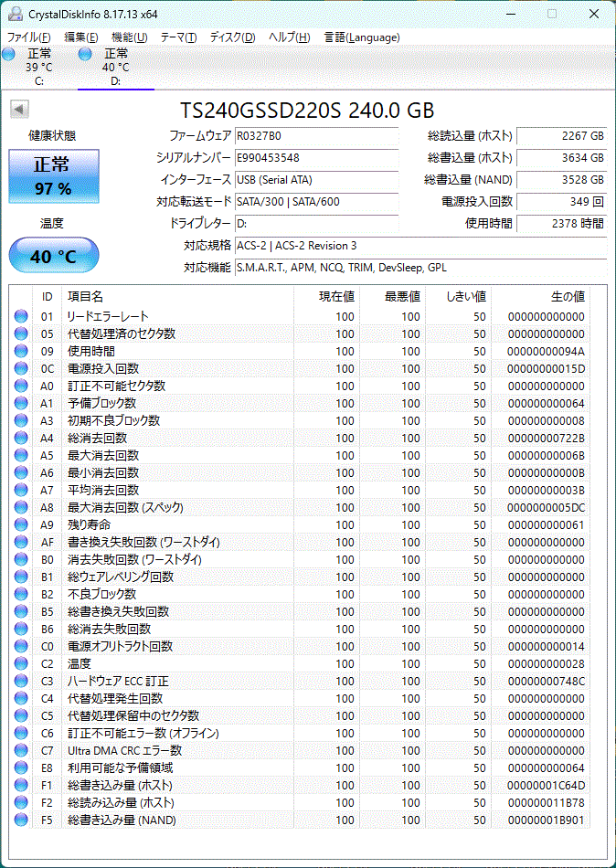The height and width of the screenshot is (868, 616).
Task: Select the 訂正不可能エラー数 (オフライン) row name
Action: point(143,734)
